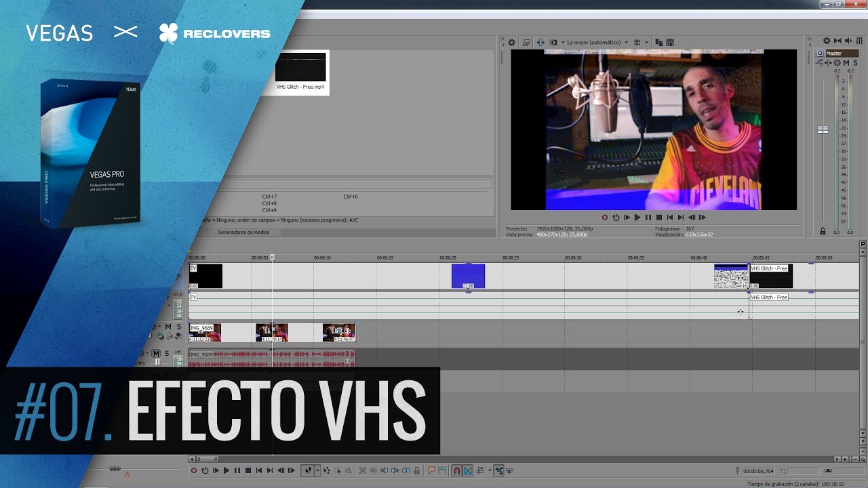Click the Trim toolbar icon
Viewport: 868px width, 488px height.
(x=373, y=470)
